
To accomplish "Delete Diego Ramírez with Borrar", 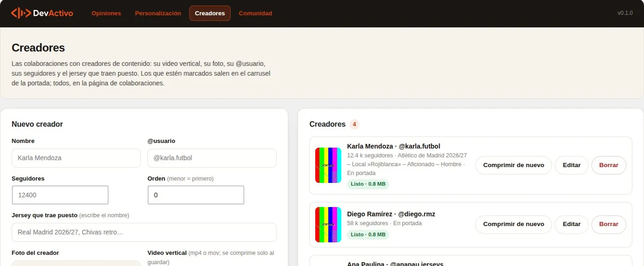I will 609,224.
